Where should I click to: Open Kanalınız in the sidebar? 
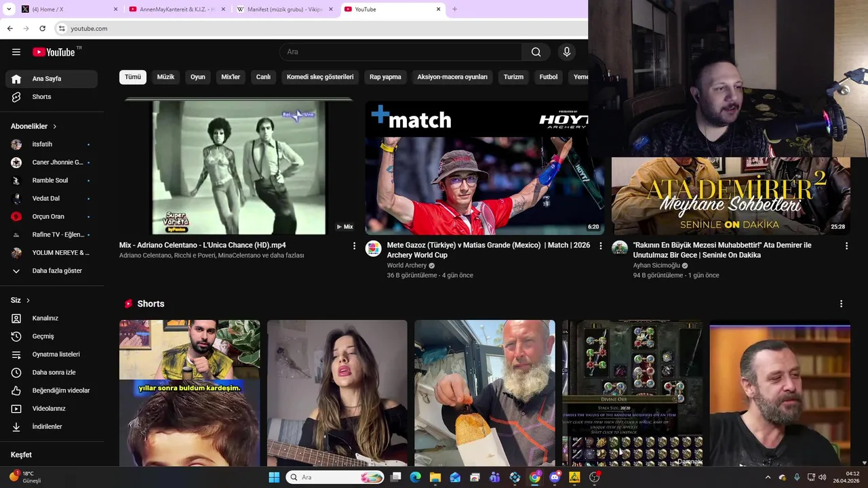pyautogui.click(x=52, y=318)
